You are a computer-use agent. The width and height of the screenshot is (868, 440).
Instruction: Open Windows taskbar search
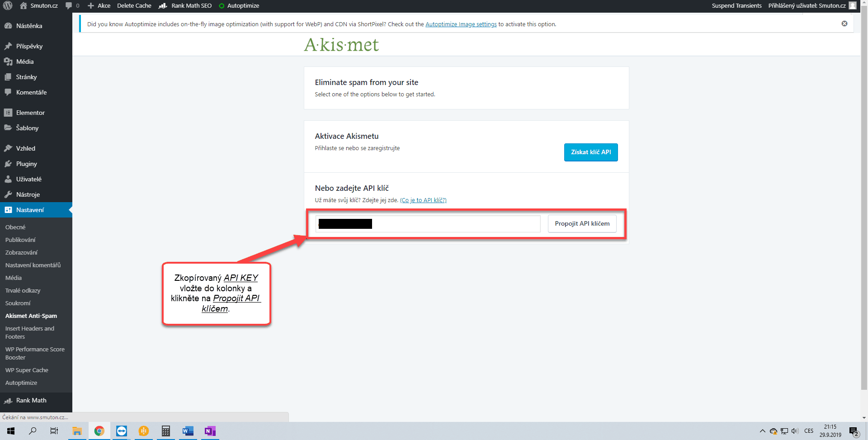[x=33, y=431]
